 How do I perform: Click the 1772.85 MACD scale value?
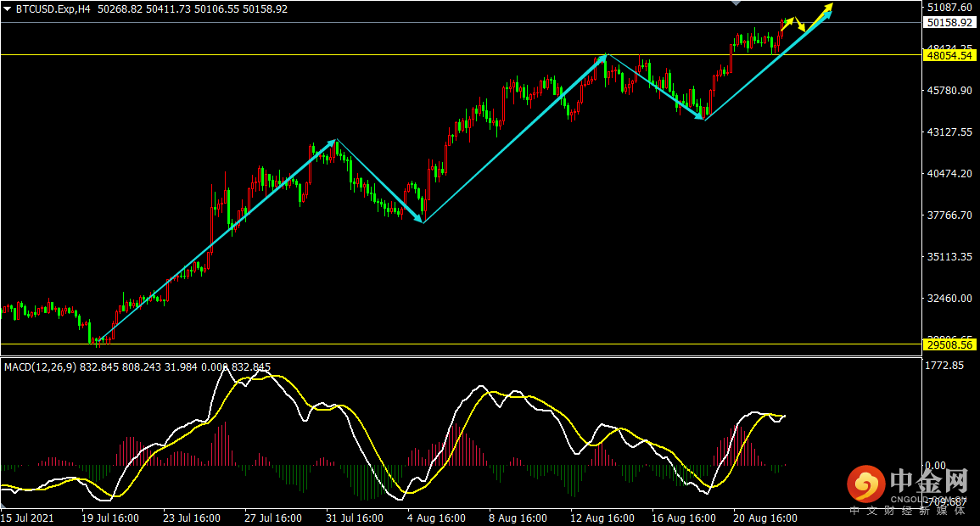944,366
